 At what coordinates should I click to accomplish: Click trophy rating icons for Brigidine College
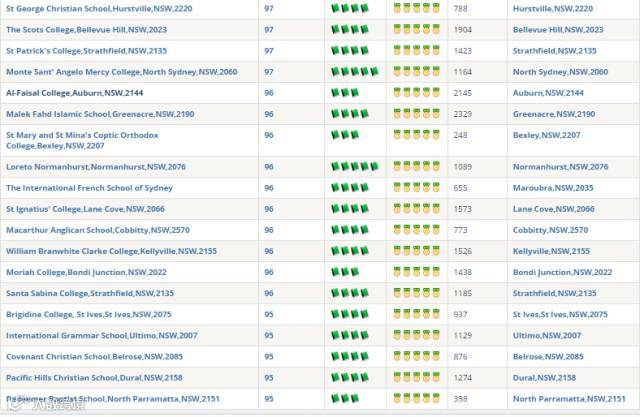[x=416, y=314]
